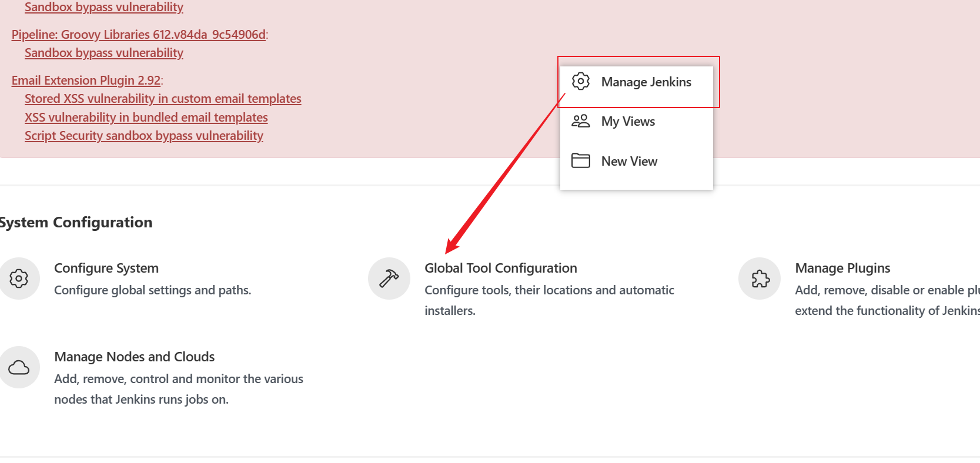Click the New View folder icon
Image resolution: width=980 pixels, height=463 pixels.
click(x=581, y=160)
